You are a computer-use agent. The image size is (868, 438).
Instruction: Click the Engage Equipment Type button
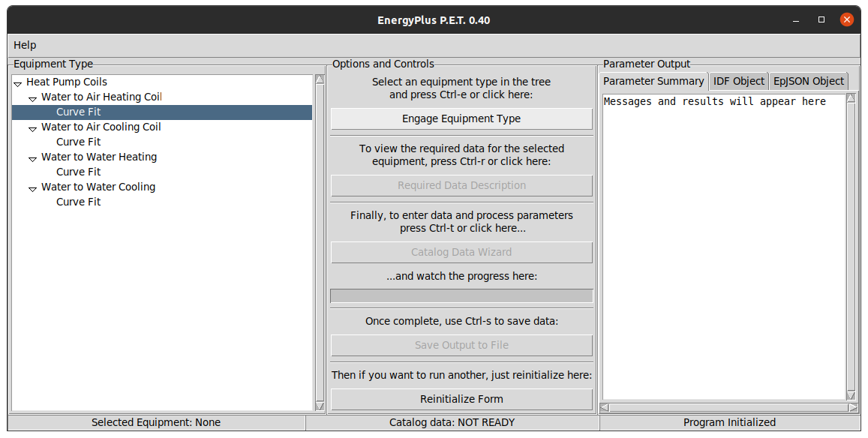461,118
